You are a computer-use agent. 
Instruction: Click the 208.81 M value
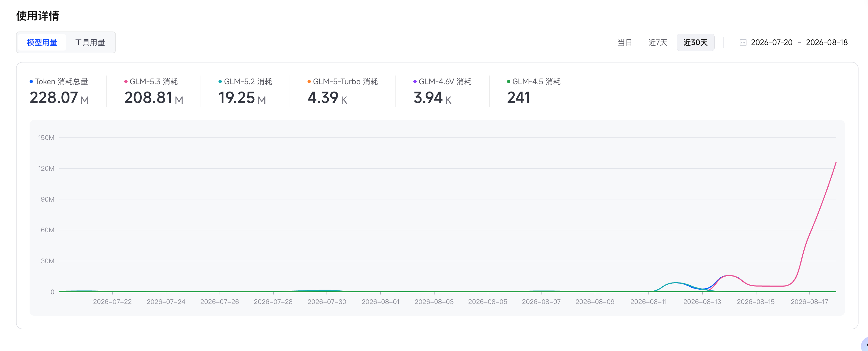click(154, 98)
